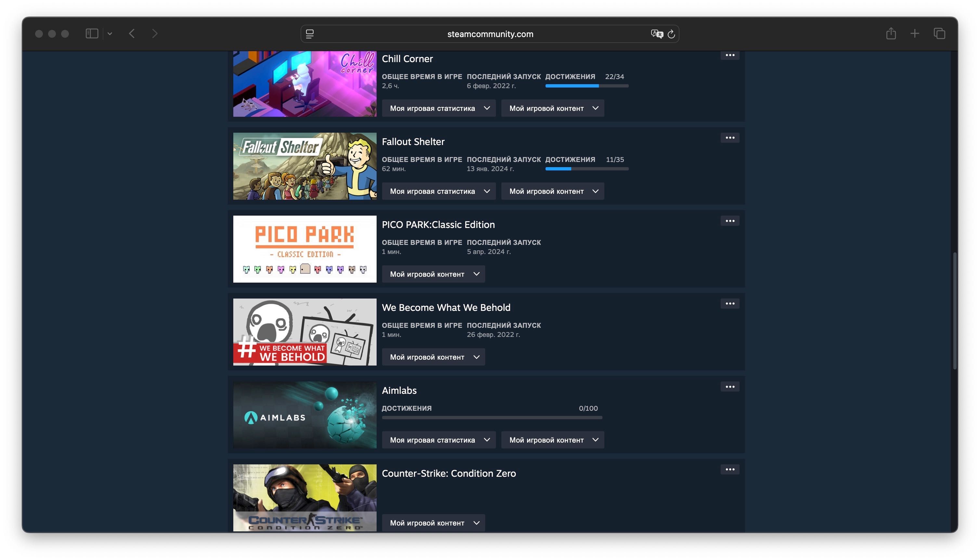Open more options for PICO PARK:Classic Edition

(730, 221)
